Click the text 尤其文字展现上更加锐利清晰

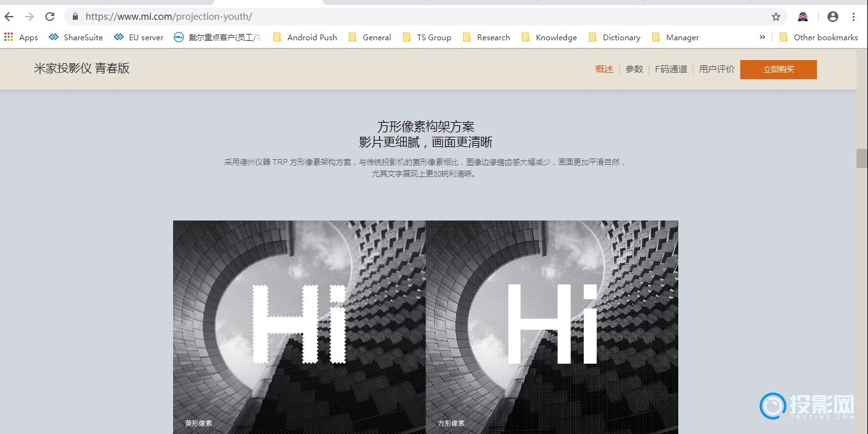pyautogui.click(x=425, y=173)
